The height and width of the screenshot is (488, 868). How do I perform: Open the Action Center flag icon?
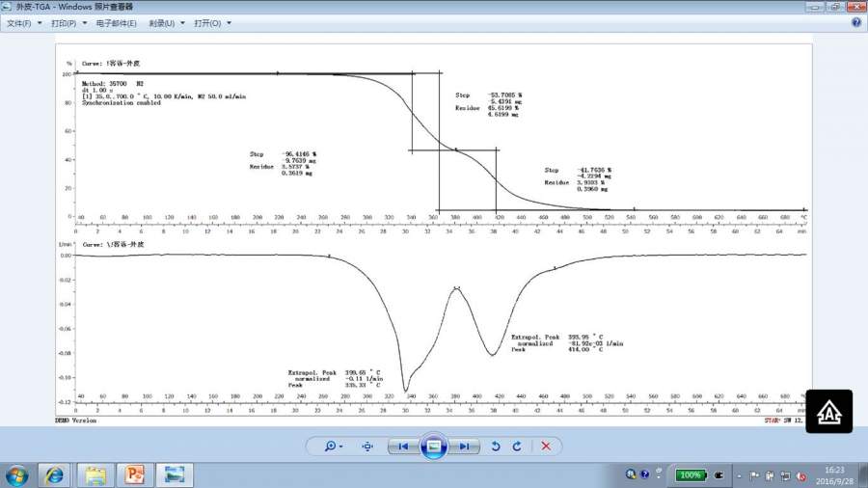tap(754, 475)
